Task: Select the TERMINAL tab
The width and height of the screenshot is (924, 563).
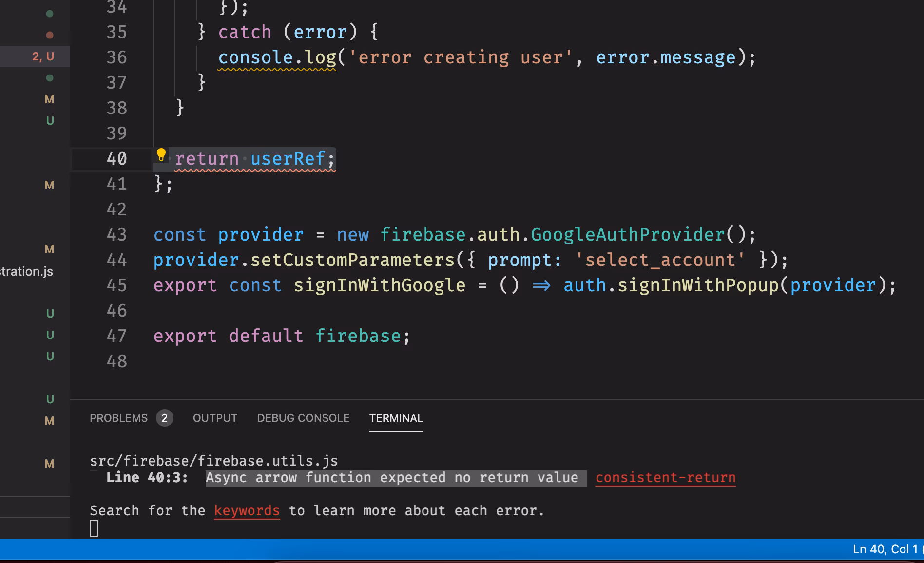Action: coord(396,418)
